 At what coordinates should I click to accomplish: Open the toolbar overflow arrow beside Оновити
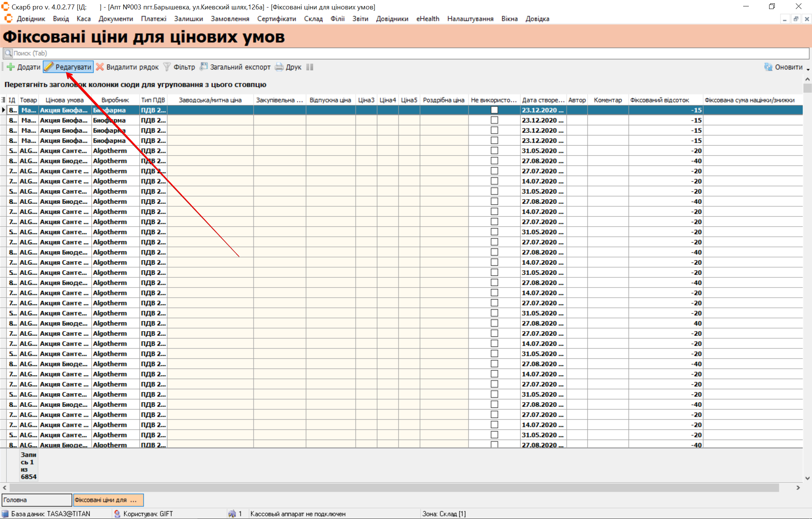pos(808,69)
